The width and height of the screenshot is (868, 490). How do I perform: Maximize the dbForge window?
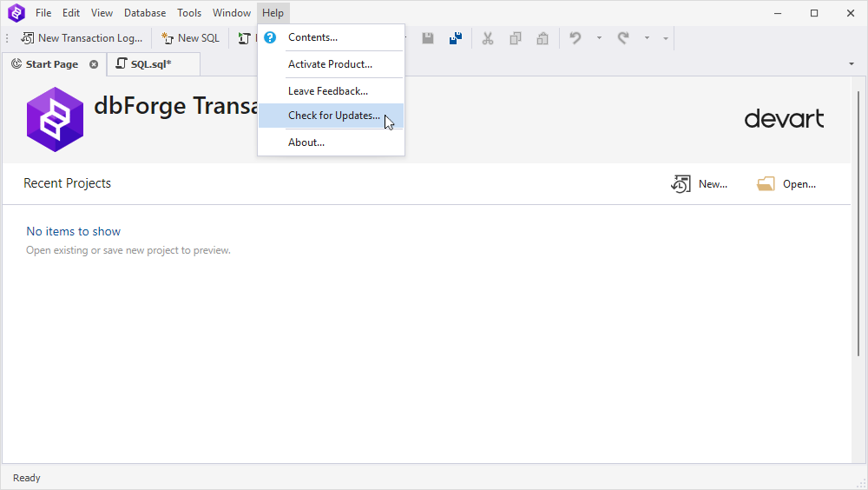814,13
